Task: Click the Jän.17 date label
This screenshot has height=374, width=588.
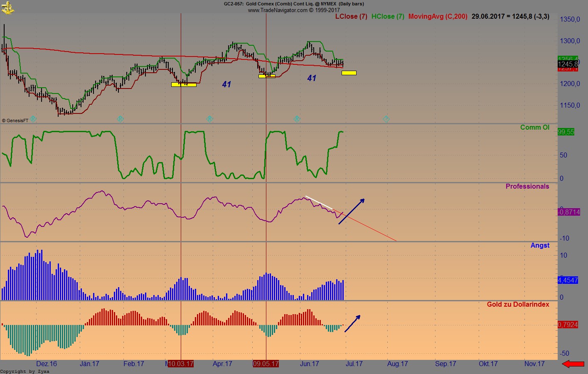Action: point(89,364)
